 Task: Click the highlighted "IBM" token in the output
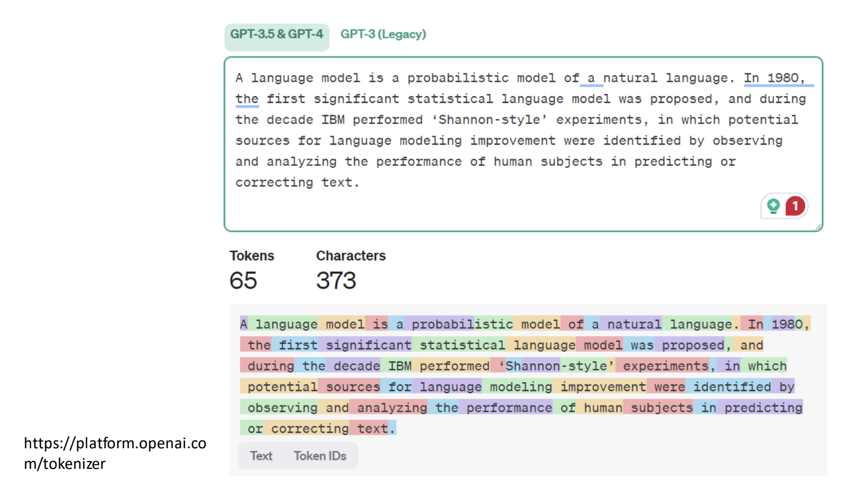pos(400,366)
